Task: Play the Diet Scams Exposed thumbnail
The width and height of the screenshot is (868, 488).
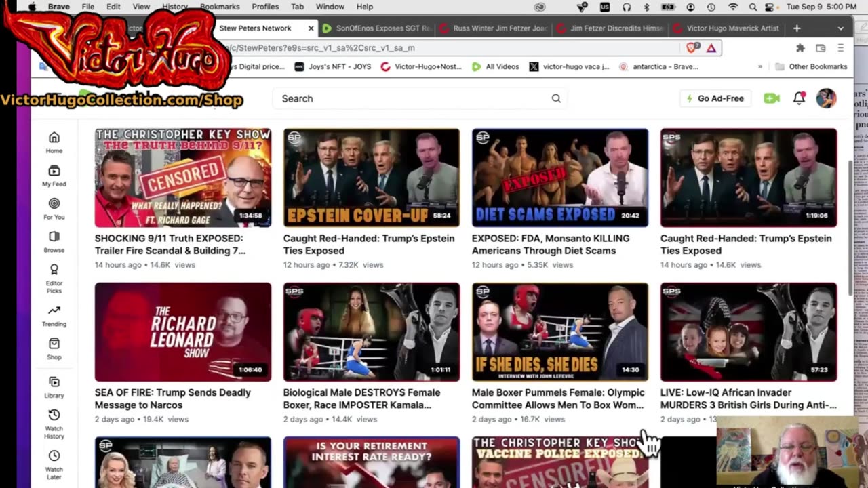Action: [560, 178]
